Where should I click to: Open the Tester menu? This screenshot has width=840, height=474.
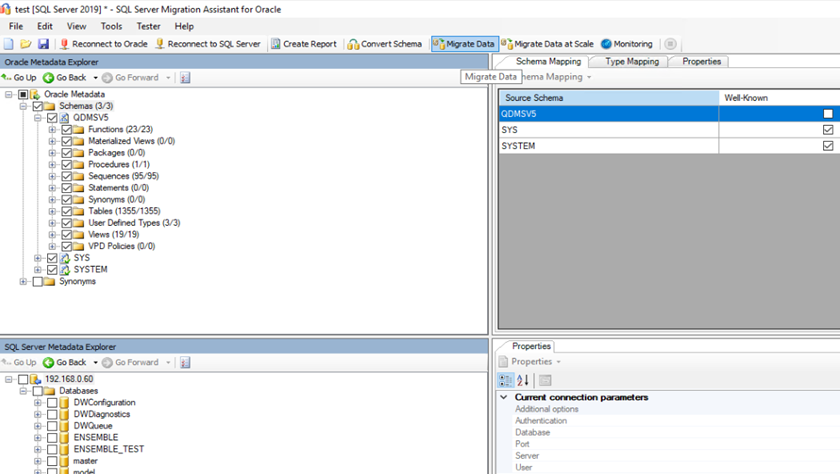pyautogui.click(x=148, y=26)
